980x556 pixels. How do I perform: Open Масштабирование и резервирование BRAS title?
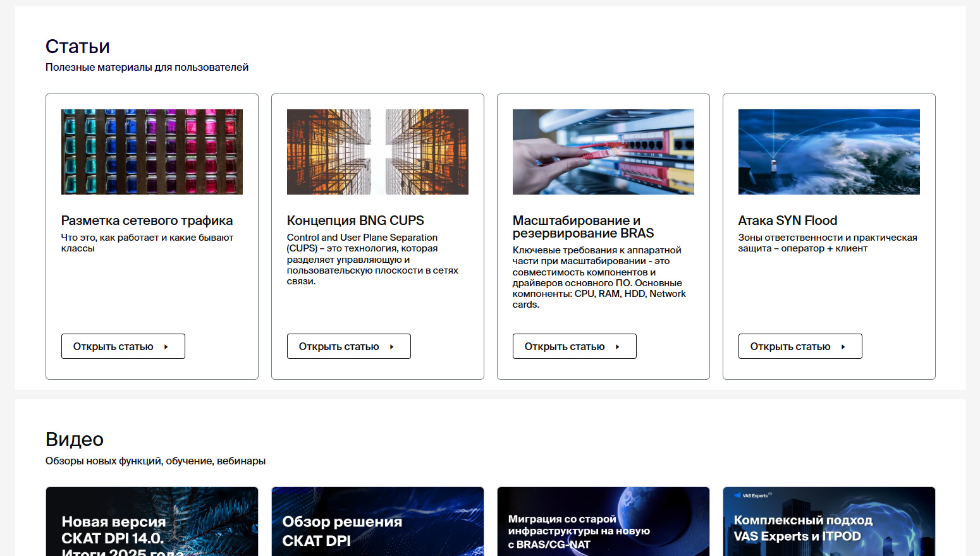click(583, 227)
